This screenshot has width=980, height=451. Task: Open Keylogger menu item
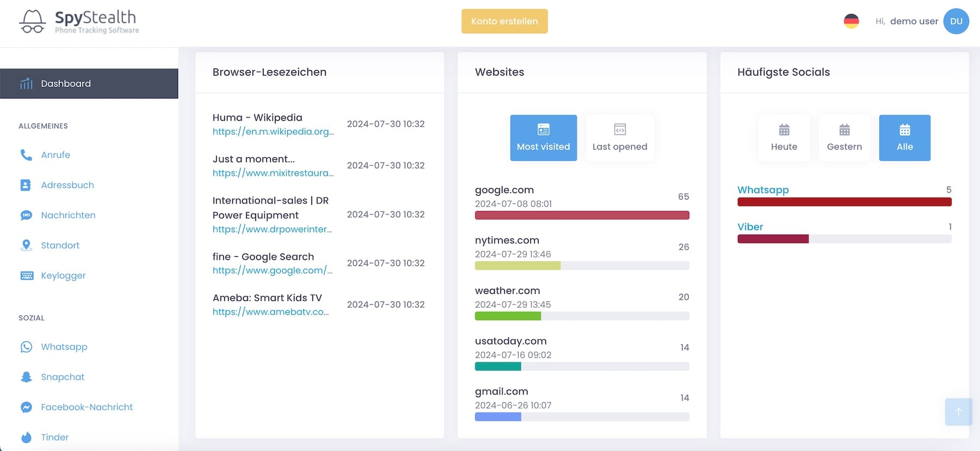pos(63,276)
